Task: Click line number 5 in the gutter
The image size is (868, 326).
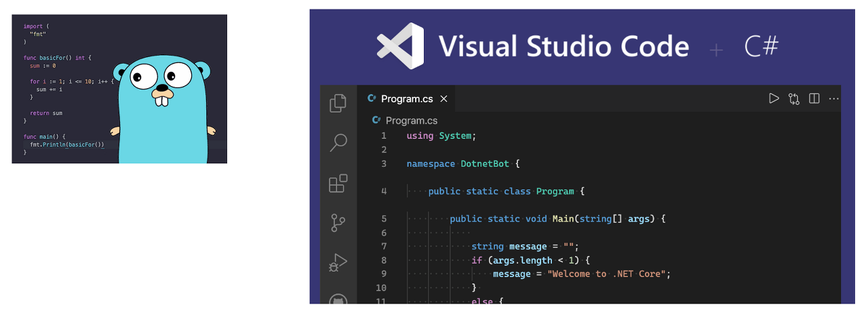Action: click(x=384, y=219)
